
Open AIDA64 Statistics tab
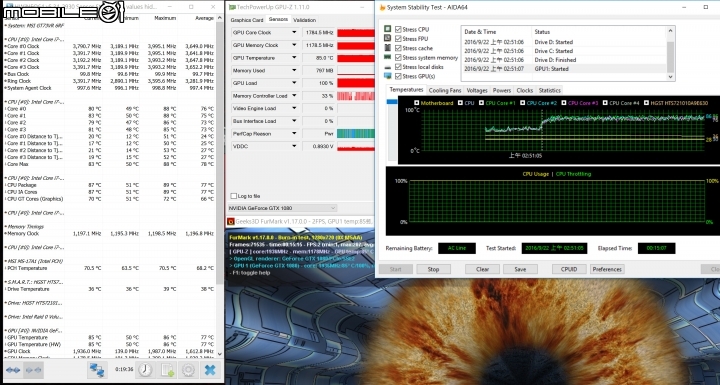coord(550,91)
